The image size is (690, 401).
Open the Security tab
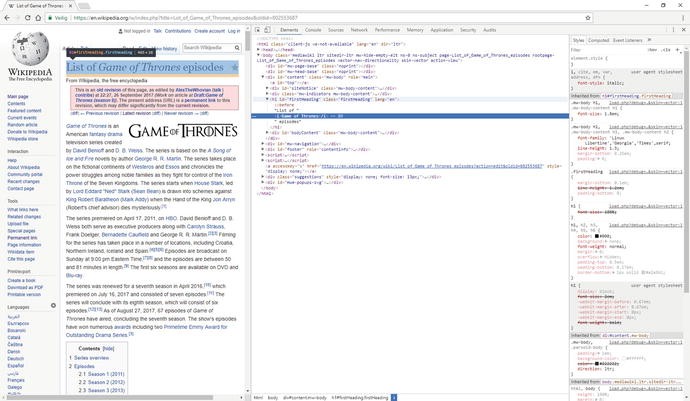(x=468, y=30)
